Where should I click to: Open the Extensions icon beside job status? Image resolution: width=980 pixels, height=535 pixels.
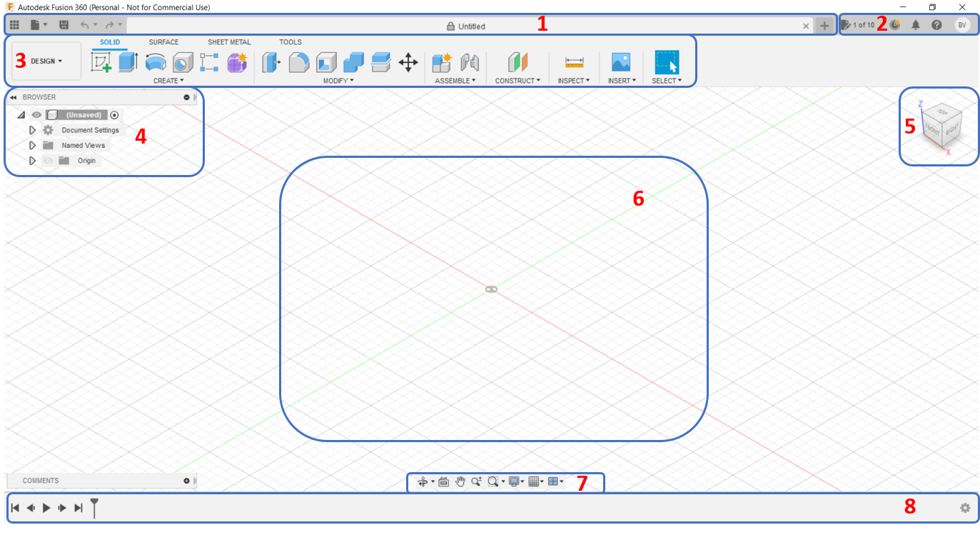pos(894,25)
